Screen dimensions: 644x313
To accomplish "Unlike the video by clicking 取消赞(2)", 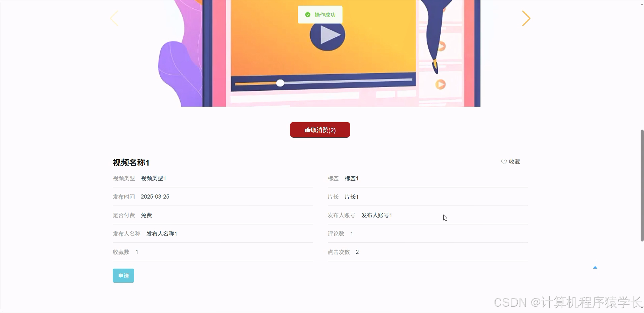I will [x=320, y=130].
